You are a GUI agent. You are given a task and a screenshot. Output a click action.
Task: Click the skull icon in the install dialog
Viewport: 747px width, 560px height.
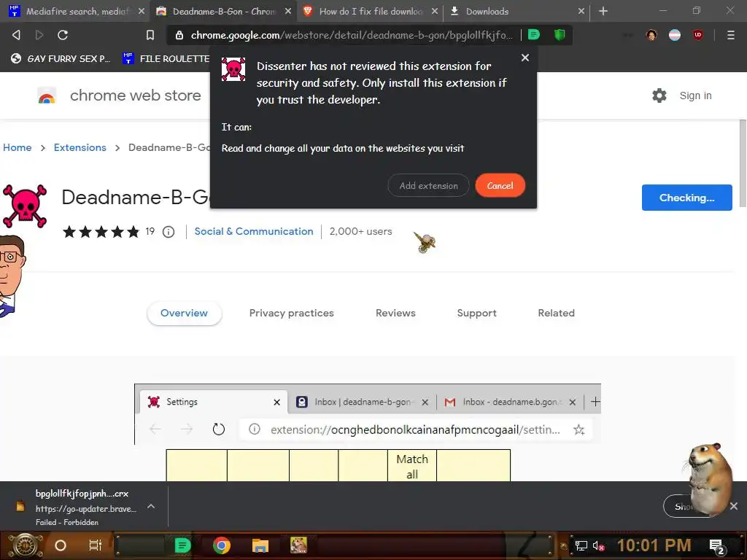coord(233,69)
